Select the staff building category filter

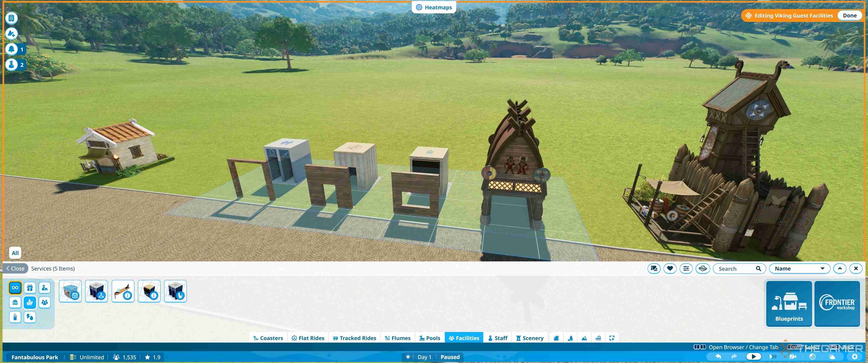click(44, 288)
